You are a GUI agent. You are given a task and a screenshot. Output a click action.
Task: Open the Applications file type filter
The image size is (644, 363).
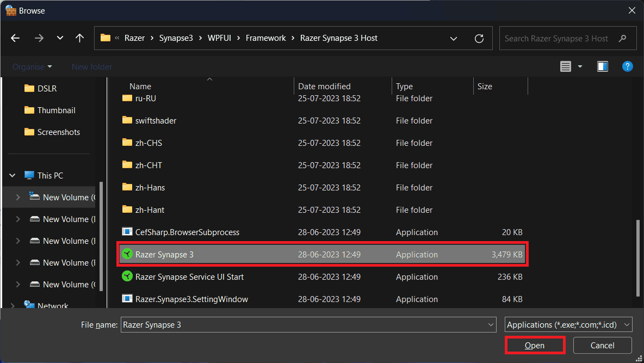[568, 325]
